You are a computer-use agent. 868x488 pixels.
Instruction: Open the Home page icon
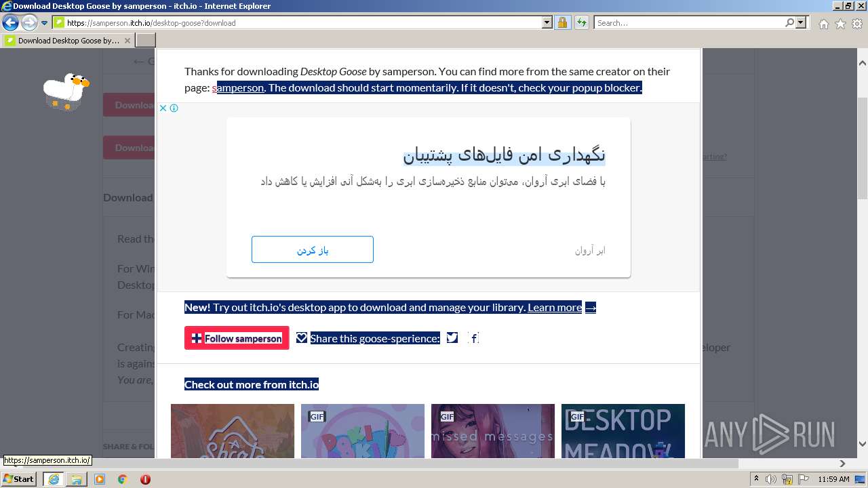(823, 24)
